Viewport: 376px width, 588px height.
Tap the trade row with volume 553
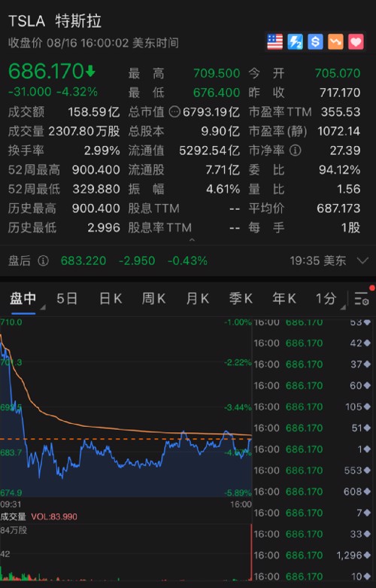coord(313,471)
